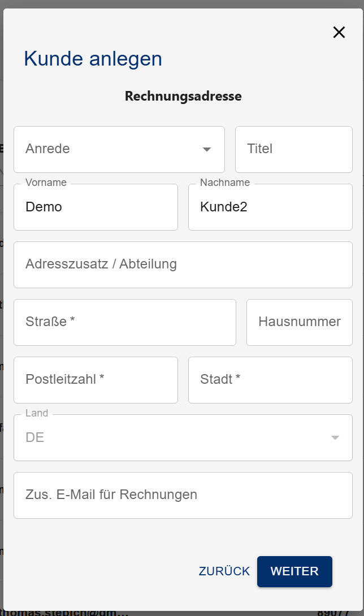Focus the Straße text field
Image resolution: width=364 pixels, height=616 pixels.
click(124, 322)
